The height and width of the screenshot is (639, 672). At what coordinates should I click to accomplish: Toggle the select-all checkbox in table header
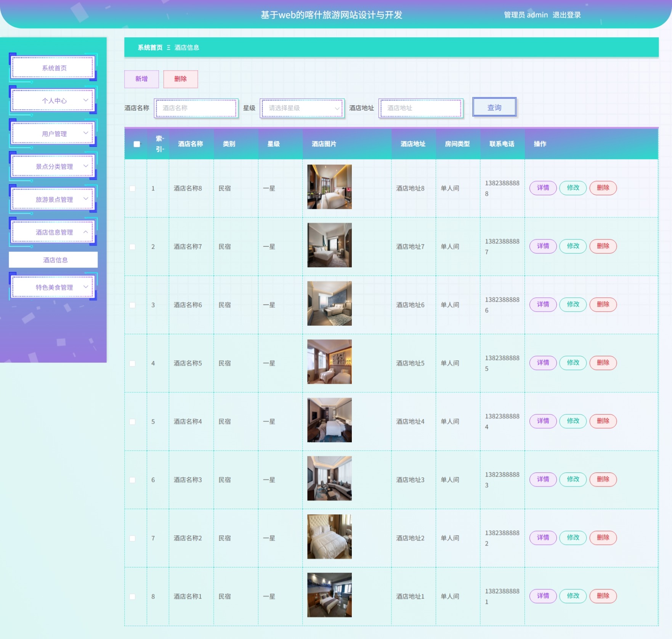click(136, 144)
